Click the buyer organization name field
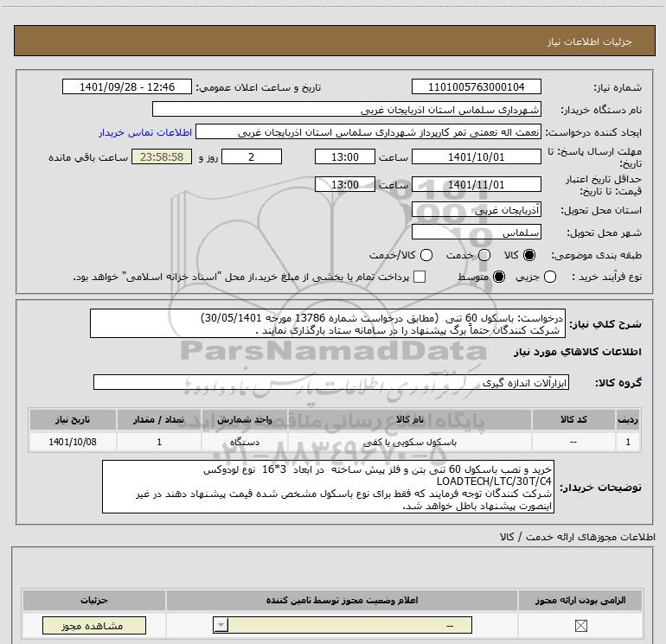666x644 pixels. (347, 110)
